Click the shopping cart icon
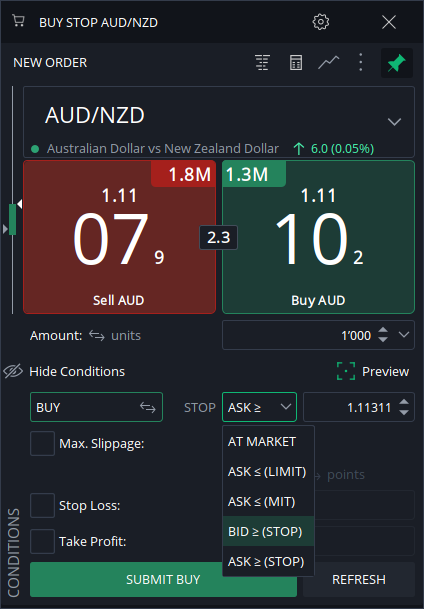Viewport: 424px width, 609px height. point(18,21)
